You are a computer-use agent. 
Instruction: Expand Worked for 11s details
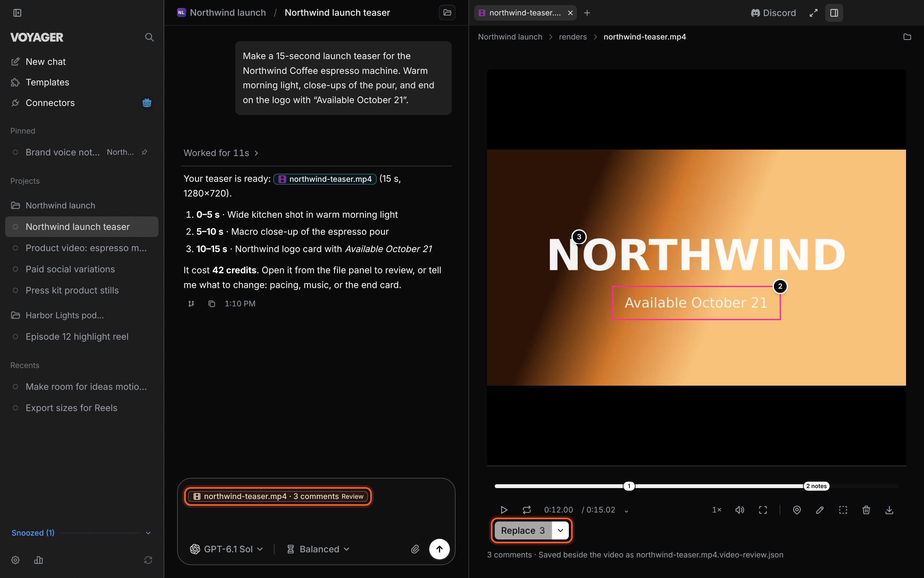pos(221,153)
